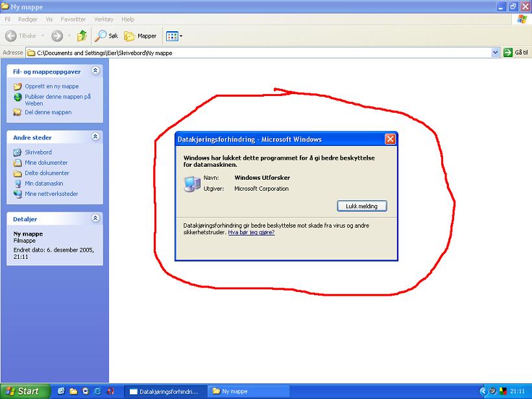The image size is (532, 399).
Task: Click the Windows Utforsker name text
Action: 262,178
